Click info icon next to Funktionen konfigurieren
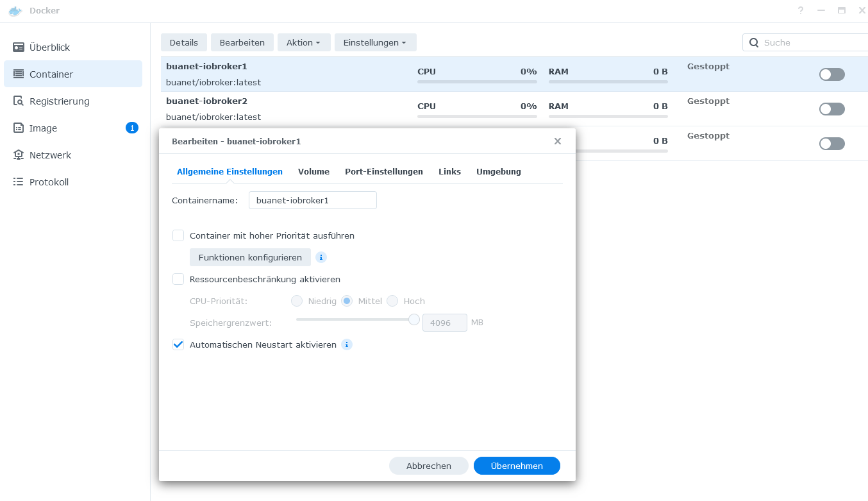The image size is (868, 501). (321, 257)
